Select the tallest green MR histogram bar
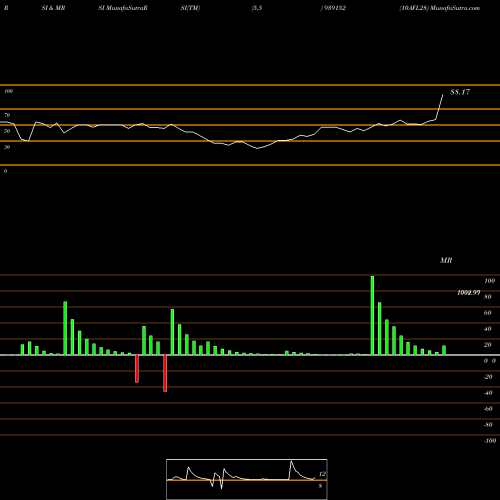Image resolution: width=500 pixels, height=500 pixels. (x=372, y=315)
